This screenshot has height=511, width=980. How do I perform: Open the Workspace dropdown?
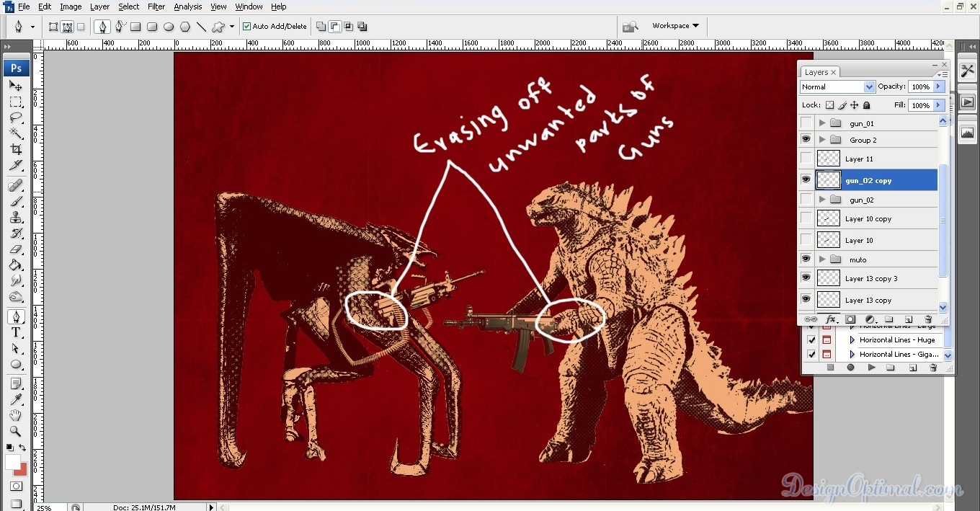(x=675, y=26)
